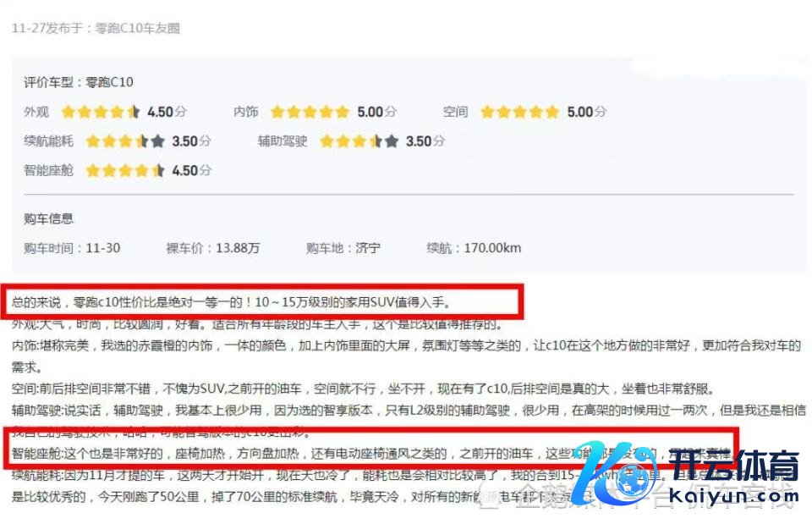The height and width of the screenshot is (524, 812).
Task: Click the 内饰 review paragraph text
Action: (406, 356)
